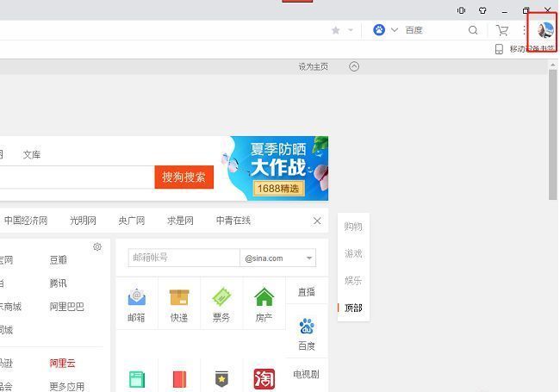This screenshot has height=392, width=560.
Task: Open the mobile device bookmarks icon
Action: point(499,49)
